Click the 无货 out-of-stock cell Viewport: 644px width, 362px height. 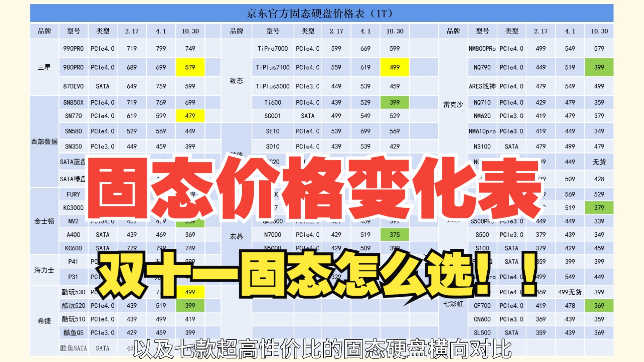click(599, 162)
